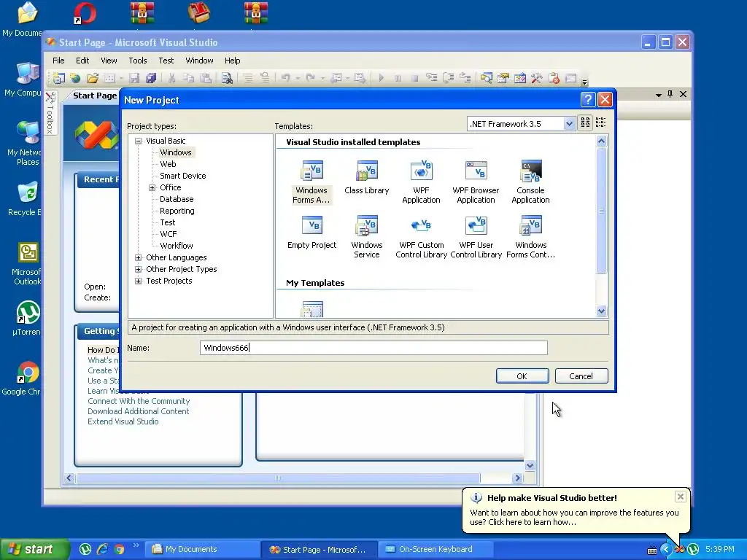Image resolution: width=747 pixels, height=560 pixels.
Task: Open Extend Visual Studio link
Action: click(x=123, y=421)
